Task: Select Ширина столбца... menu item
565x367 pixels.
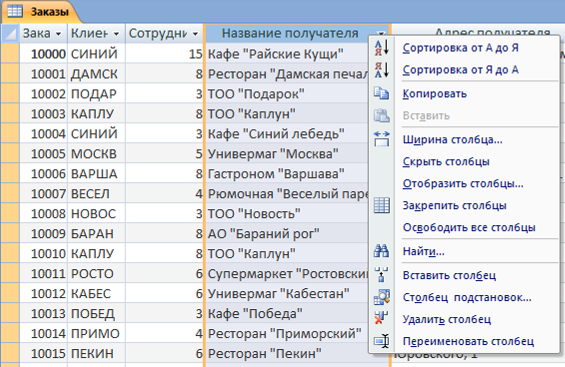Action: (x=453, y=139)
